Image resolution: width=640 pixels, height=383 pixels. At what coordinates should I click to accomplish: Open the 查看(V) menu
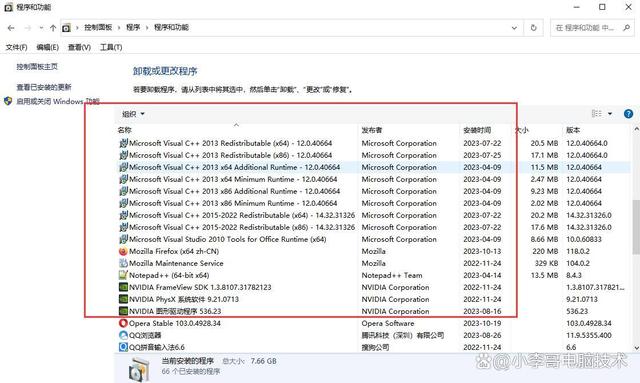(79, 47)
